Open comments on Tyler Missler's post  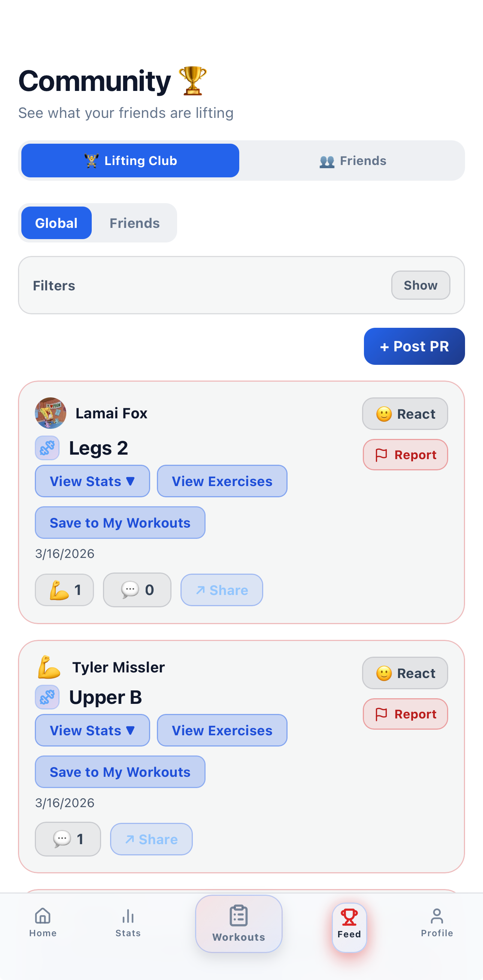click(x=67, y=839)
